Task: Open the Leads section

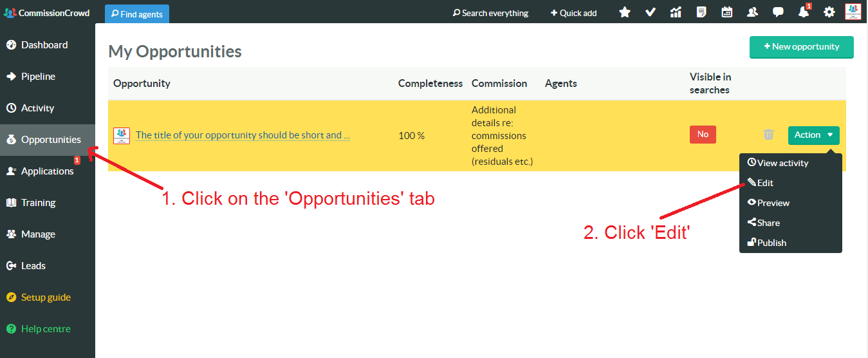Action: (x=48, y=266)
